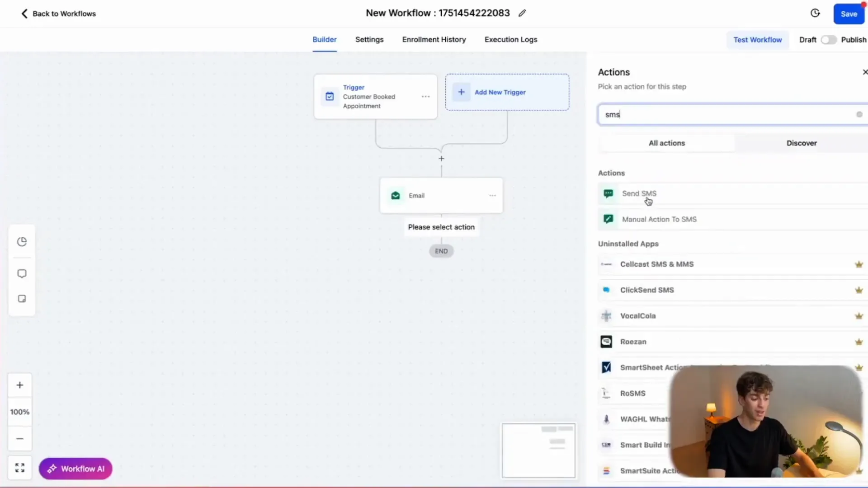Click the SmartSheet app icon
Screen dimensions: 868x488
pyautogui.click(x=606, y=367)
